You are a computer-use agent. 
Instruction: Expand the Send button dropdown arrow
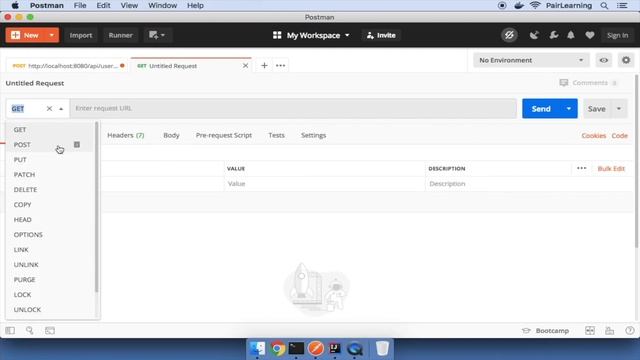(569, 109)
